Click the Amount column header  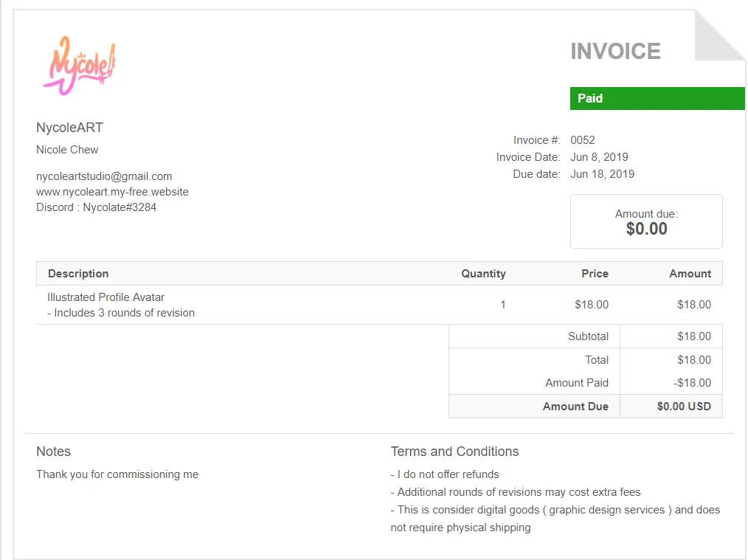[690, 274]
